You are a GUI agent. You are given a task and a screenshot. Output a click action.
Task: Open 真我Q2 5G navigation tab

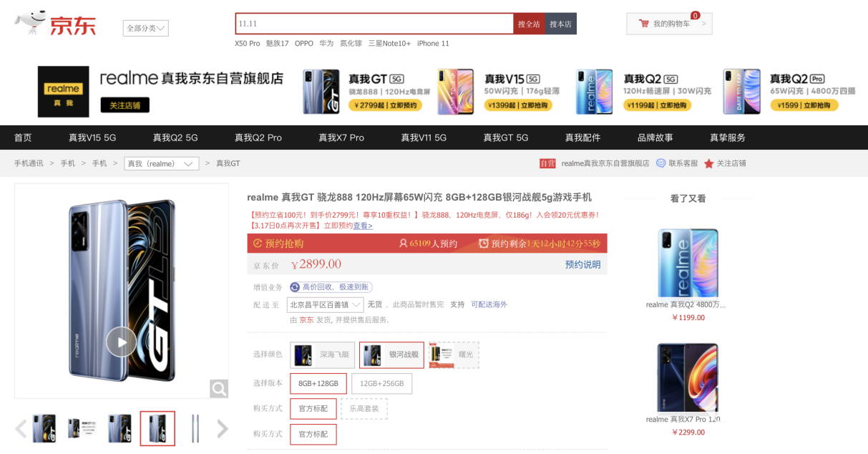click(175, 137)
